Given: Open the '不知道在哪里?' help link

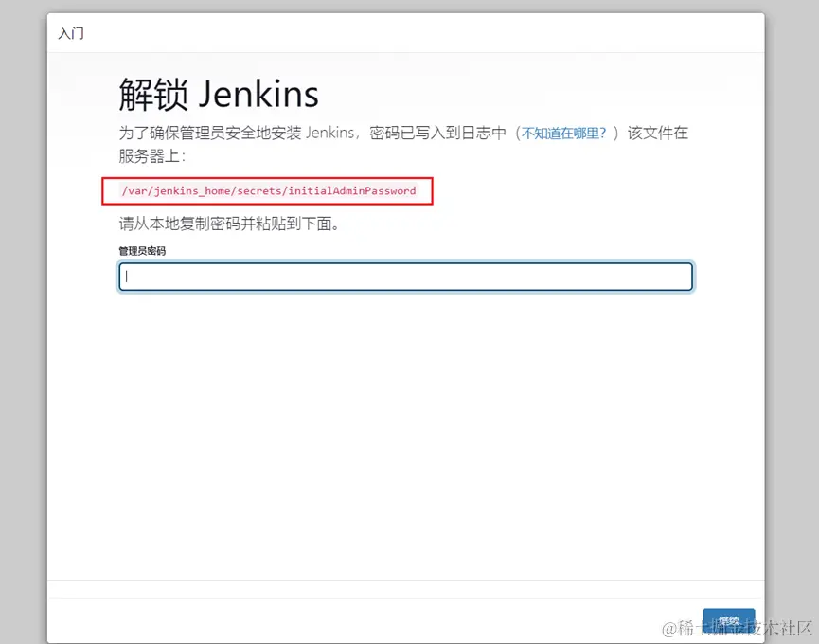Looking at the screenshot, I should click(563, 134).
